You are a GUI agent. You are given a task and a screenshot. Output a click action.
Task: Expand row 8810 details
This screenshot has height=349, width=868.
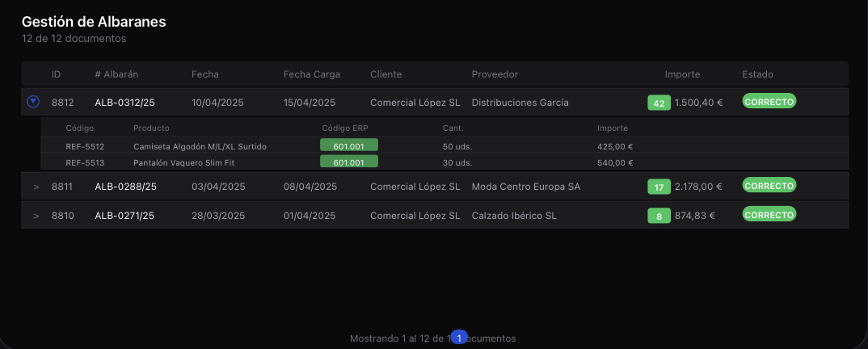36,216
